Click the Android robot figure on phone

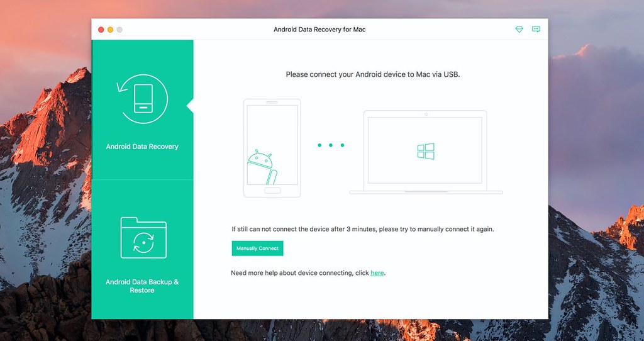262,167
